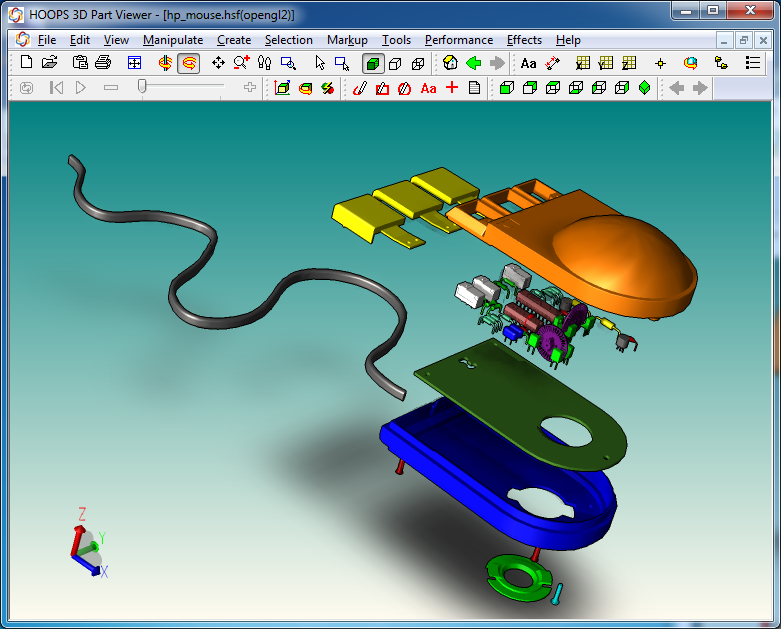Open the Performance menu

[x=458, y=40]
